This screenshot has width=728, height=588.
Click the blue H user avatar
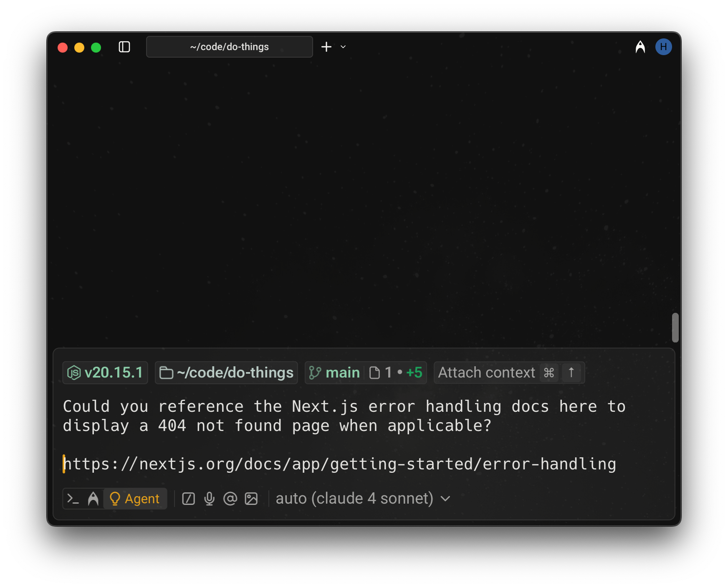point(663,47)
